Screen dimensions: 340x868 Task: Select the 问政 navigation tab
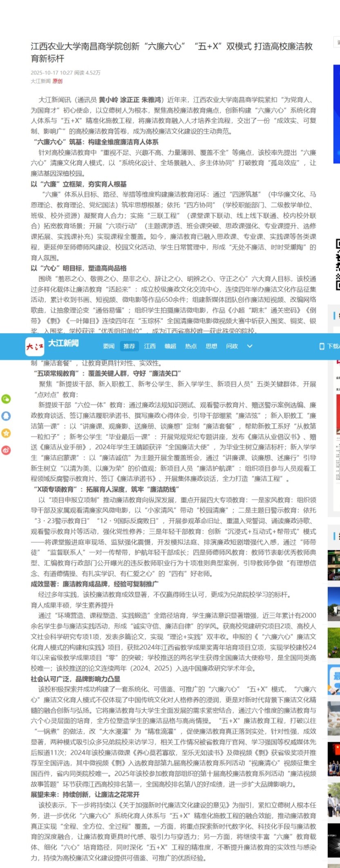(232, 346)
